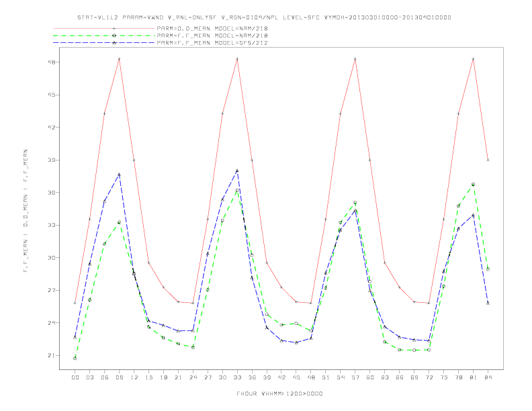
Task: Click x-axis forecast hour label 63
Action: click(385, 377)
